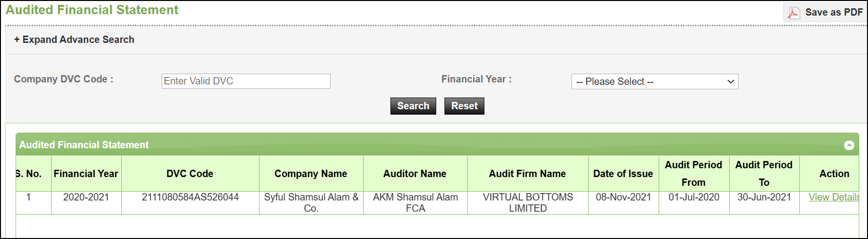The image size is (868, 239).
Task: Sort by the Financial Year column header
Action: 86,174
